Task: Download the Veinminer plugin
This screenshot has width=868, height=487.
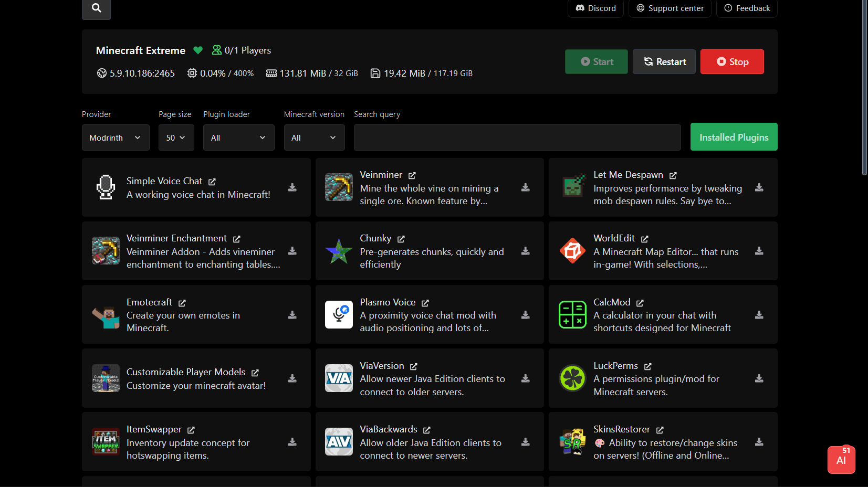Action: pyautogui.click(x=525, y=187)
